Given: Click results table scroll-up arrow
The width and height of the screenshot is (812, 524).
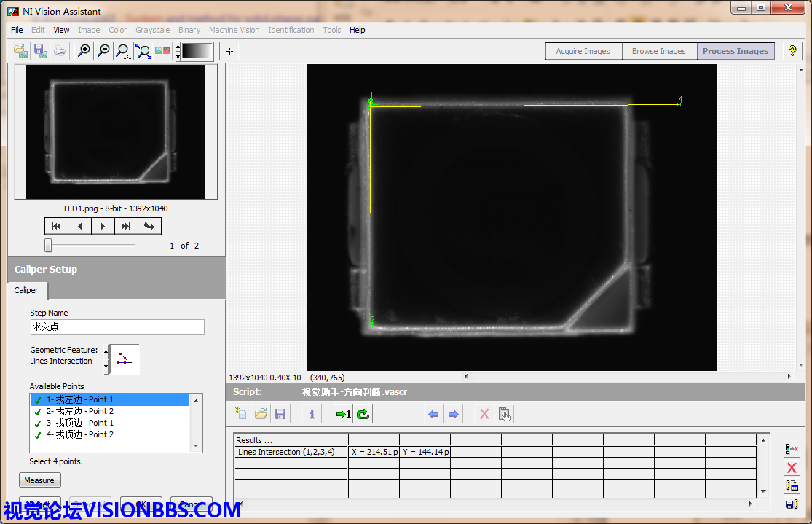Looking at the screenshot, I should coord(763,441).
